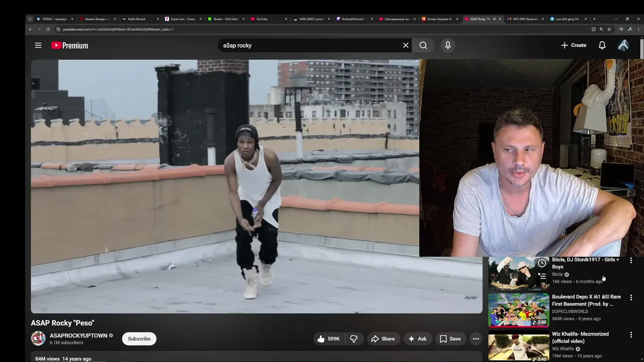Open the Ask AI button
This screenshot has height=362, width=644.
pos(417,339)
